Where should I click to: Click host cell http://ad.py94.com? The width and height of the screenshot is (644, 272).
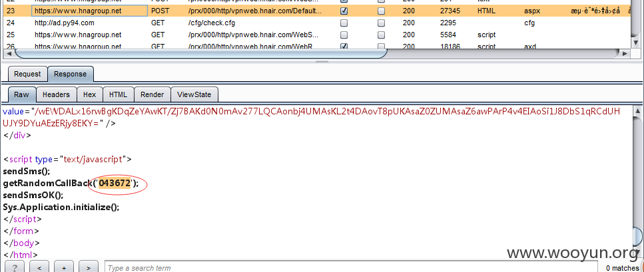(64, 23)
